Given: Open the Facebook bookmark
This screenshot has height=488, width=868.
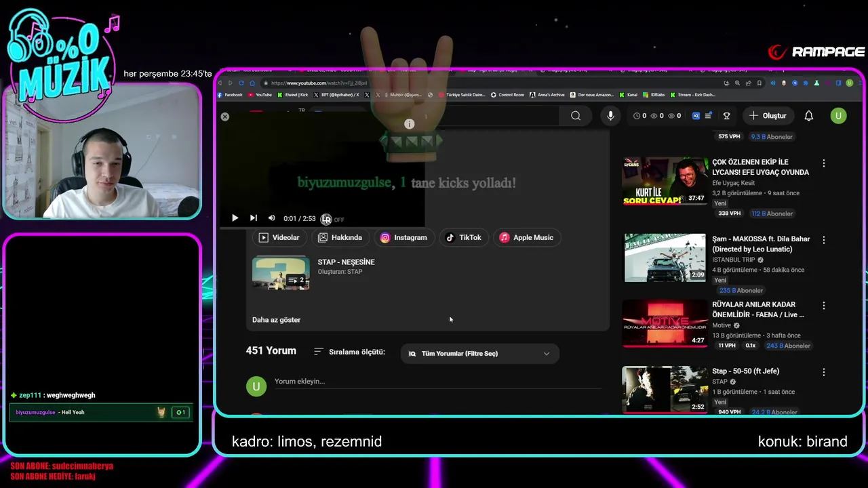Looking at the screenshot, I should tap(230, 95).
